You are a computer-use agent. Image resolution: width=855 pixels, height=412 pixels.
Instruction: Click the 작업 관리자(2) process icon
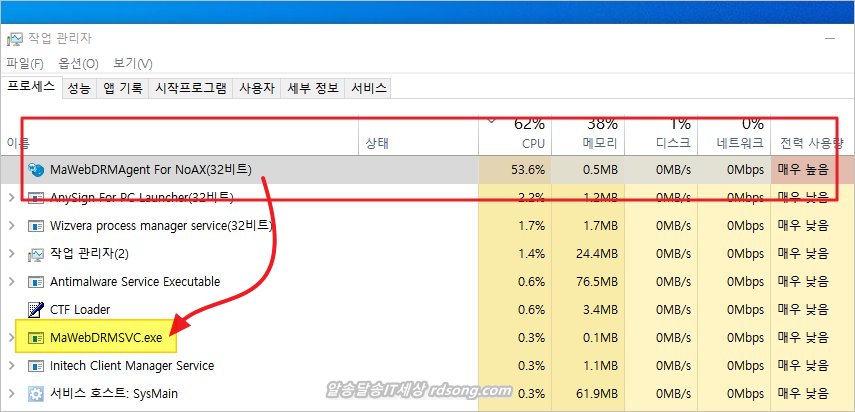coord(36,253)
